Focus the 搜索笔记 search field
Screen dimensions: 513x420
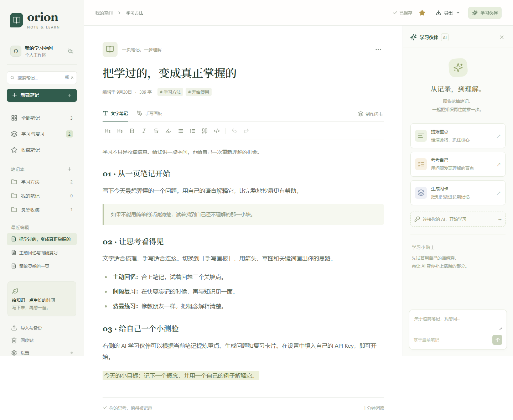[42, 78]
